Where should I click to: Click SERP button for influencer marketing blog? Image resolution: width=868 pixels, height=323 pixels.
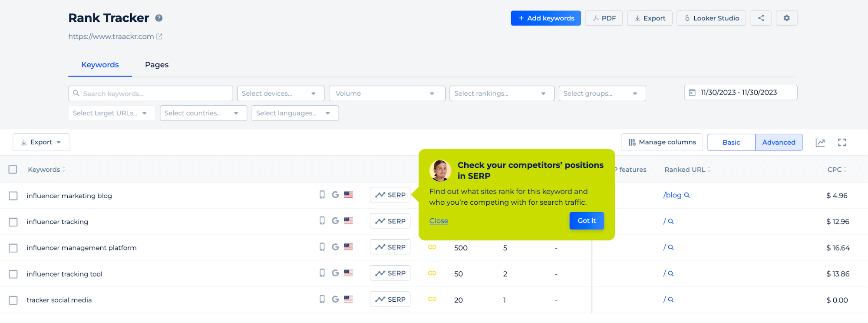point(390,195)
